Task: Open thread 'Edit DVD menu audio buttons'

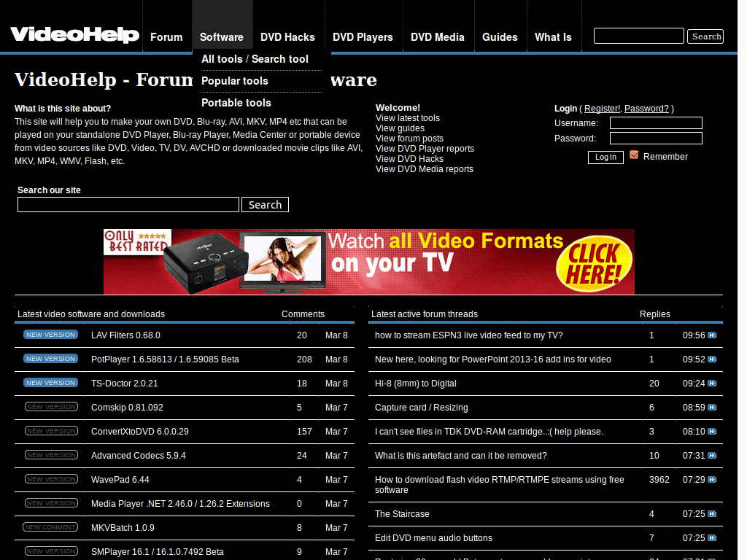Action: (433, 538)
